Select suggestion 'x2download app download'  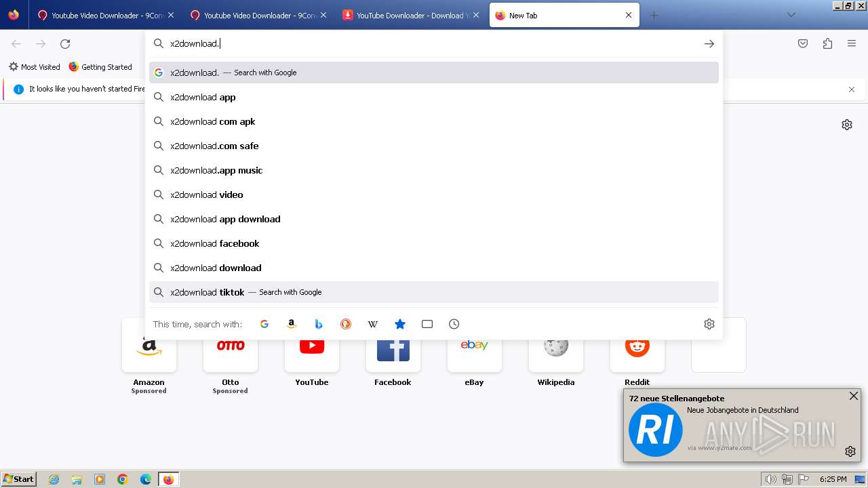pos(434,219)
